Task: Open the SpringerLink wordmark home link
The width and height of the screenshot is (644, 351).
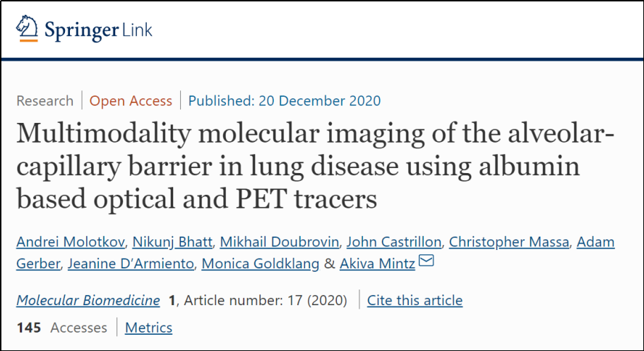Action: tap(98, 30)
